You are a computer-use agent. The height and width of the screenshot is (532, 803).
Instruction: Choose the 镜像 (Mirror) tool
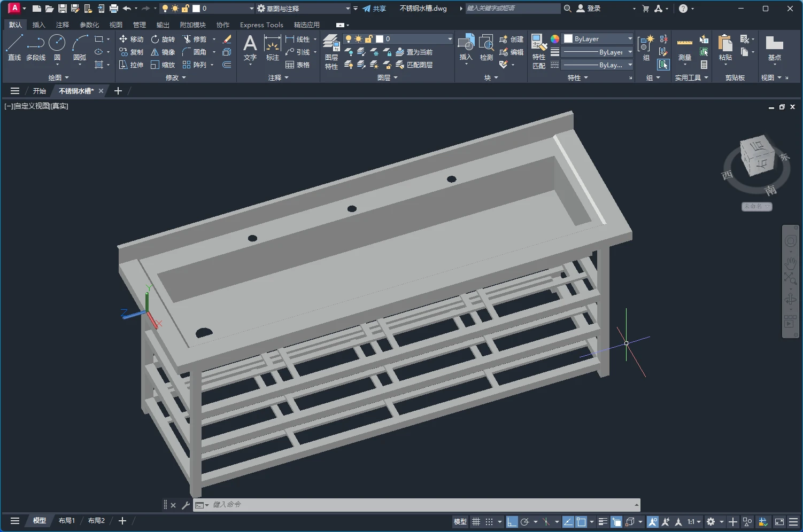[x=163, y=52]
